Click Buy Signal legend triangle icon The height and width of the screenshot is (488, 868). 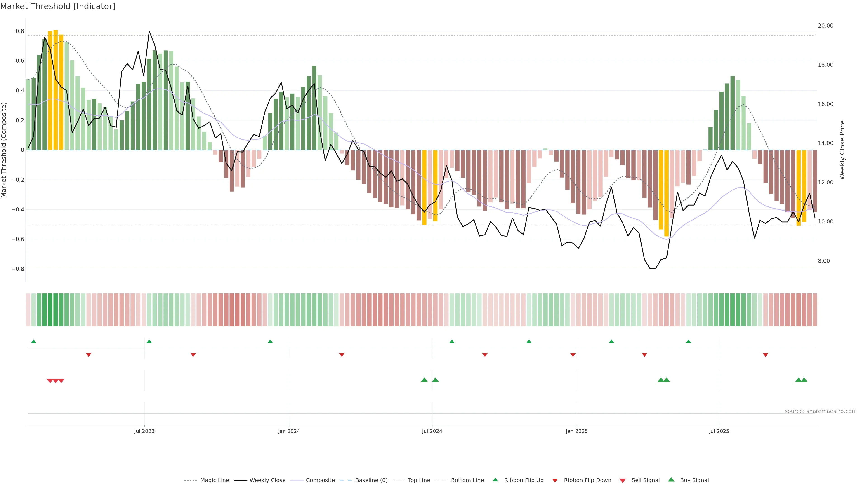[671, 480]
